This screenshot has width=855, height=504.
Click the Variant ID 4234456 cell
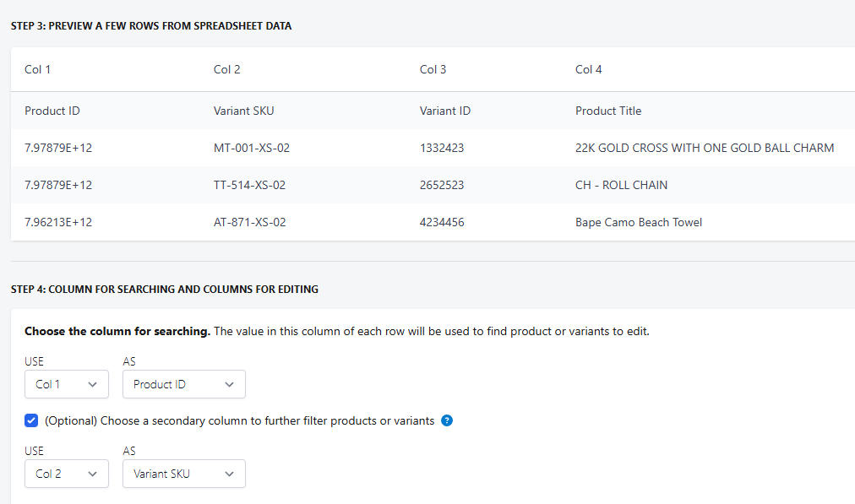click(442, 222)
